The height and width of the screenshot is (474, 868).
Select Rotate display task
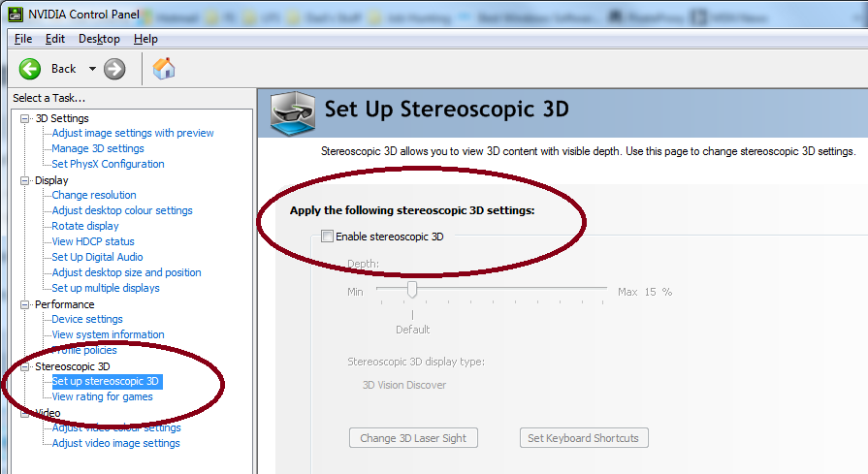coord(85,226)
